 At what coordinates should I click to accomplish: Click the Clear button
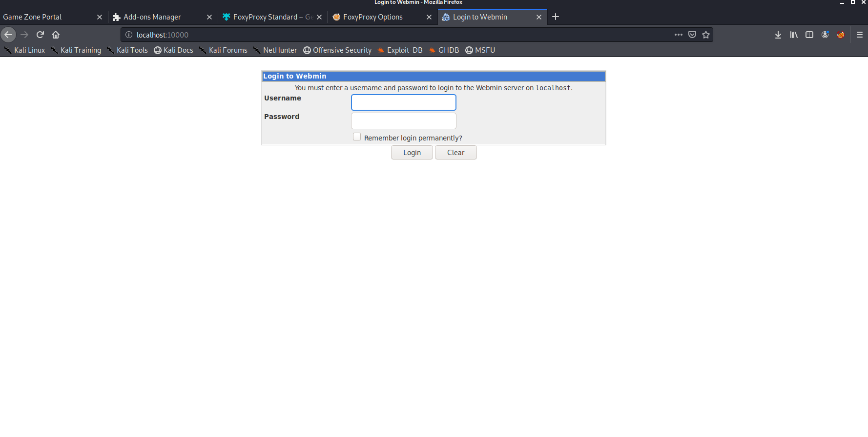click(456, 153)
